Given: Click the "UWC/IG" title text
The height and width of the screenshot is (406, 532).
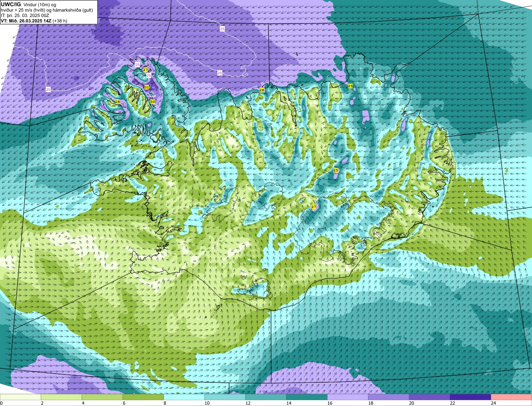Looking at the screenshot, I should click(x=11, y=4).
